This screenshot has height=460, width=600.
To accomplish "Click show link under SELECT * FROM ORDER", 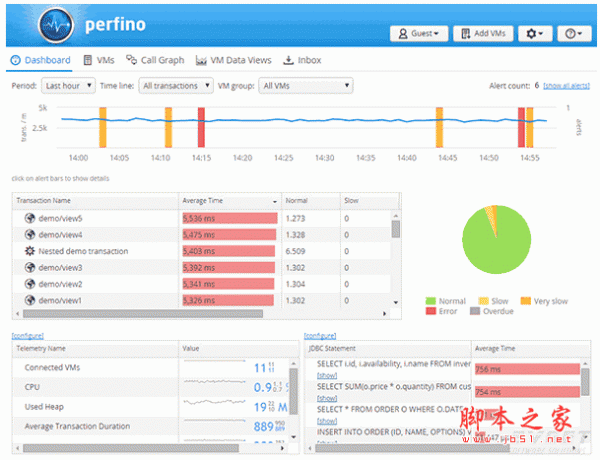I will (x=327, y=421).
